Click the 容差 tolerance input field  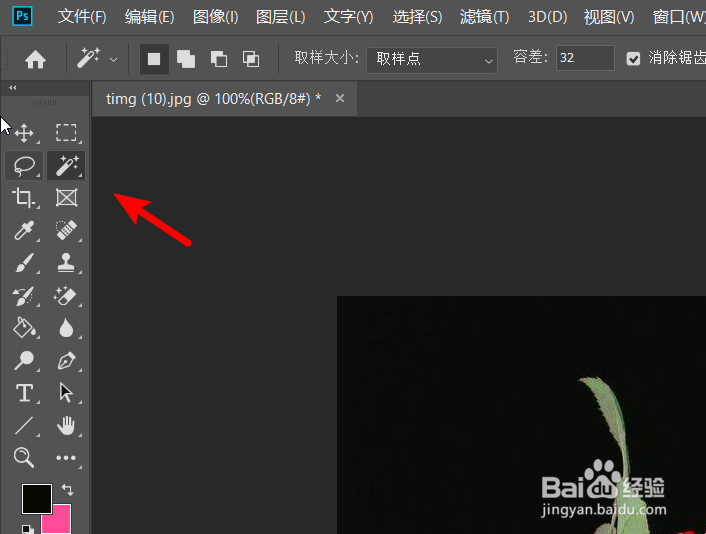click(x=584, y=59)
